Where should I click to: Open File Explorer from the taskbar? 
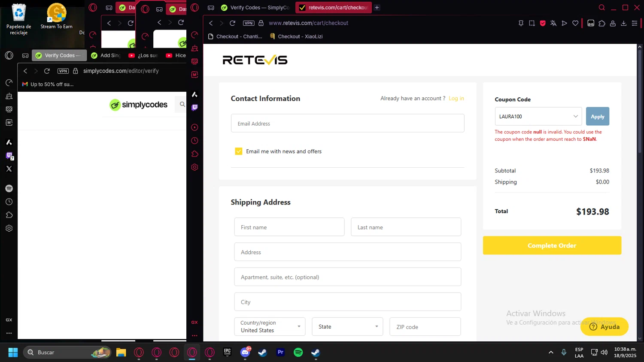pos(121,353)
